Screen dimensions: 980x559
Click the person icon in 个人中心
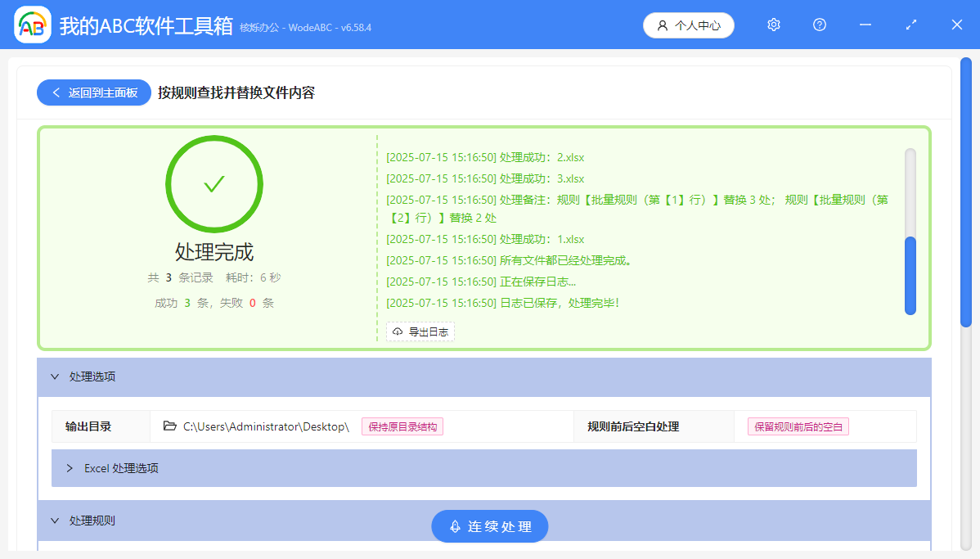(661, 25)
